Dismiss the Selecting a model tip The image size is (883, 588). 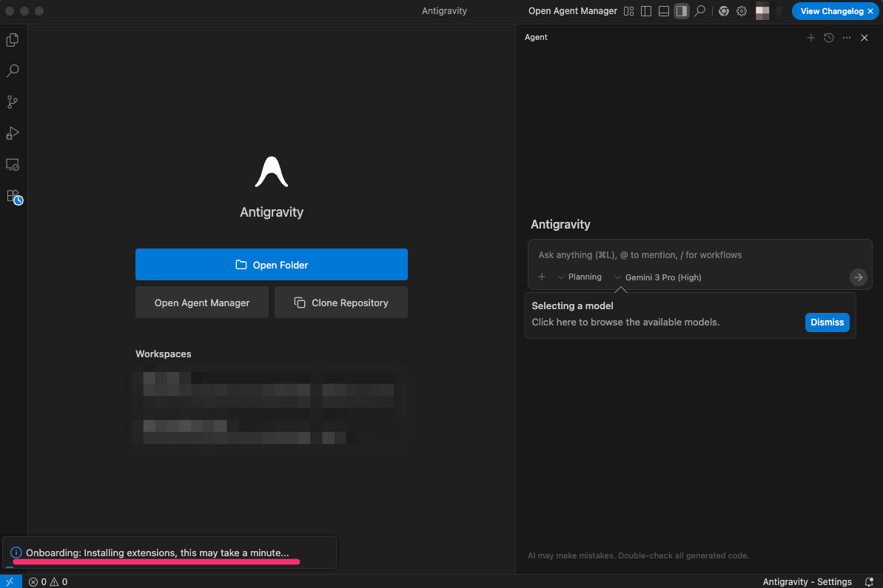tap(827, 322)
